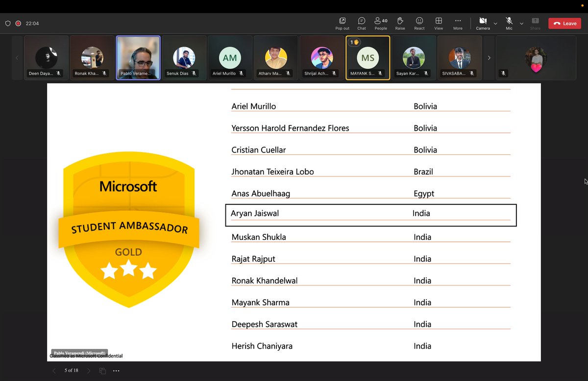
Task: Click the shield security icon
Action: tap(8, 24)
